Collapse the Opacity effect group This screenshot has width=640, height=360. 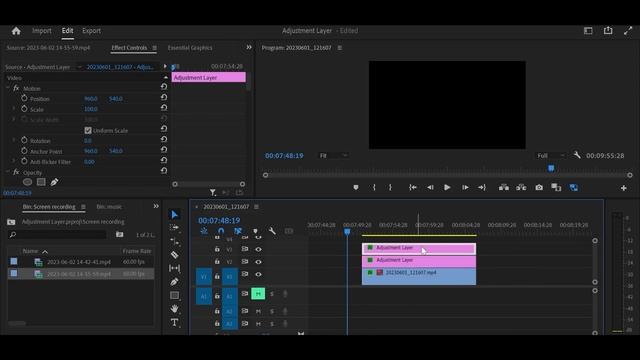pyautogui.click(x=8, y=172)
